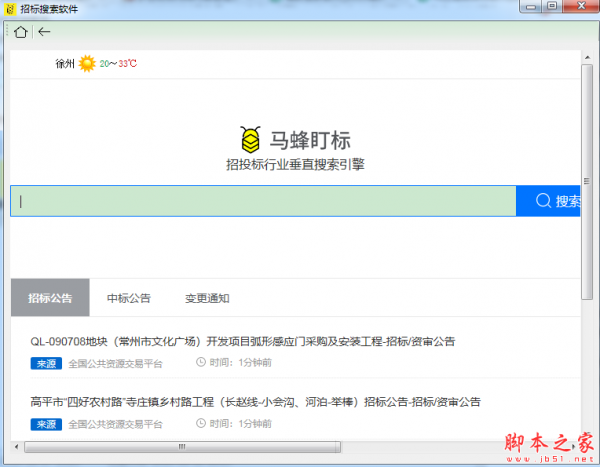Click the sun weather icon
600x467 pixels.
click(x=87, y=64)
